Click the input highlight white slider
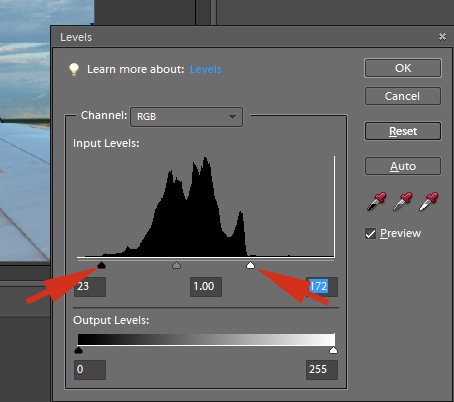This screenshot has height=402, width=454. pyautogui.click(x=250, y=265)
